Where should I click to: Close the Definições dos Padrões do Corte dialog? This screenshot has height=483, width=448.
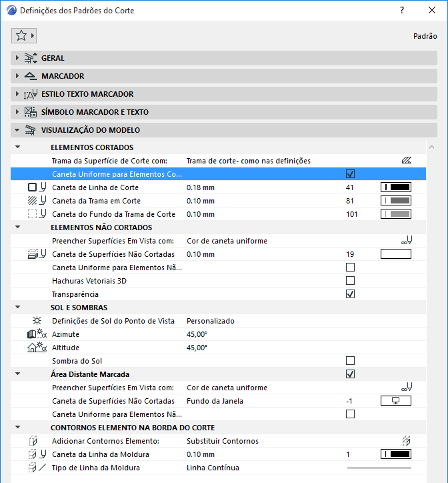pos(432,10)
